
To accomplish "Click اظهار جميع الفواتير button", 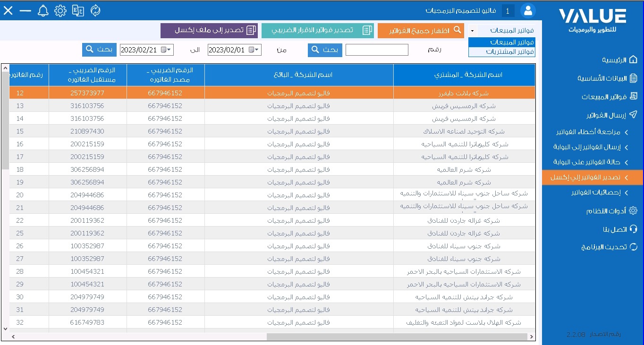I will pyautogui.click(x=421, y=30).
